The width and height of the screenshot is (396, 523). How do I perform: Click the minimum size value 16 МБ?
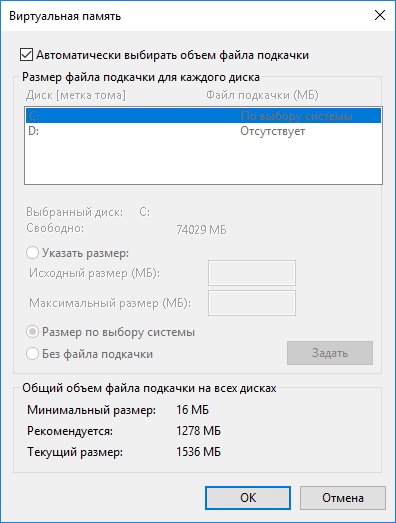tap(192, 409)
